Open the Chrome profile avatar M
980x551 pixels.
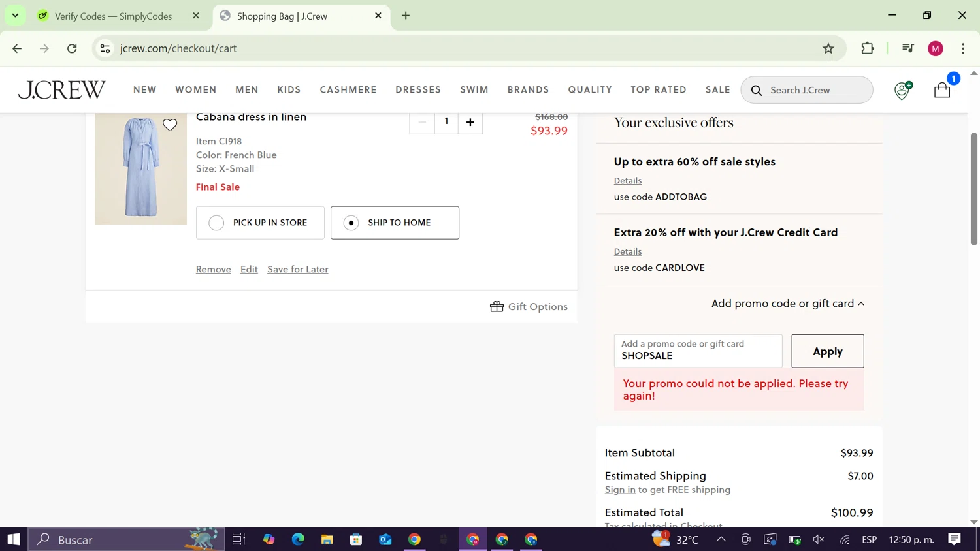coord(936,48)
